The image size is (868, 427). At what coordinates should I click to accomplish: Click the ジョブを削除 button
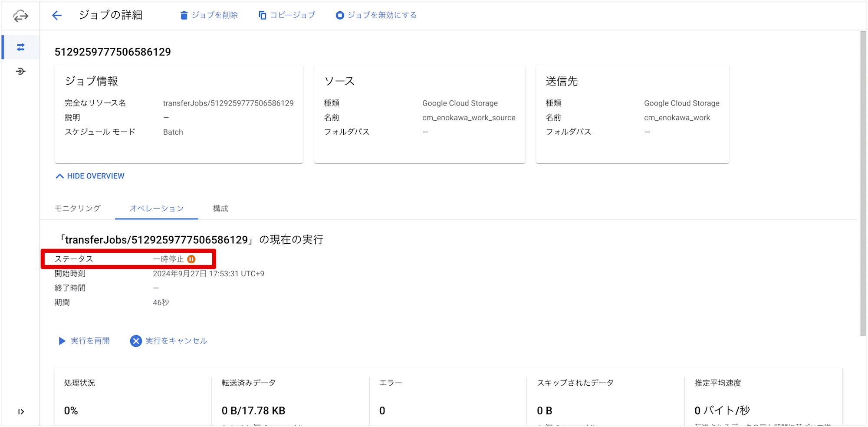click(x=209, y=15)
